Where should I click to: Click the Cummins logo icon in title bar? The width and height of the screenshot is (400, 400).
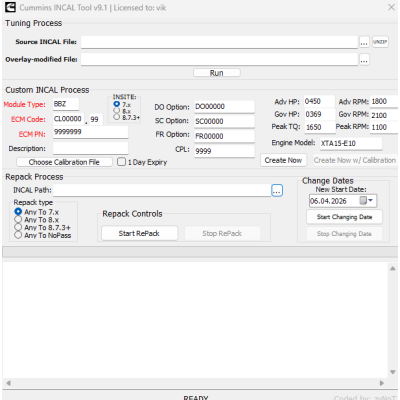(10, 7)
